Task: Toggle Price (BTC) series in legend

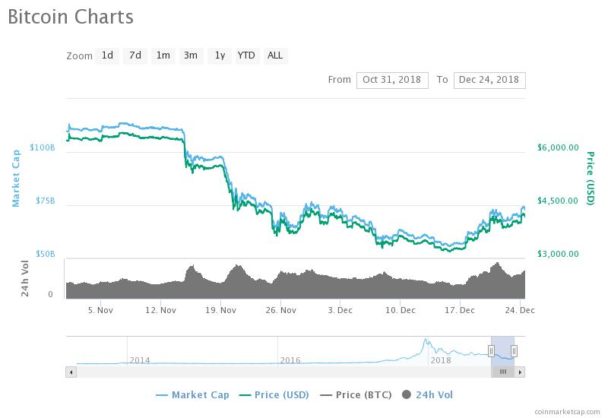Action: 356,395
